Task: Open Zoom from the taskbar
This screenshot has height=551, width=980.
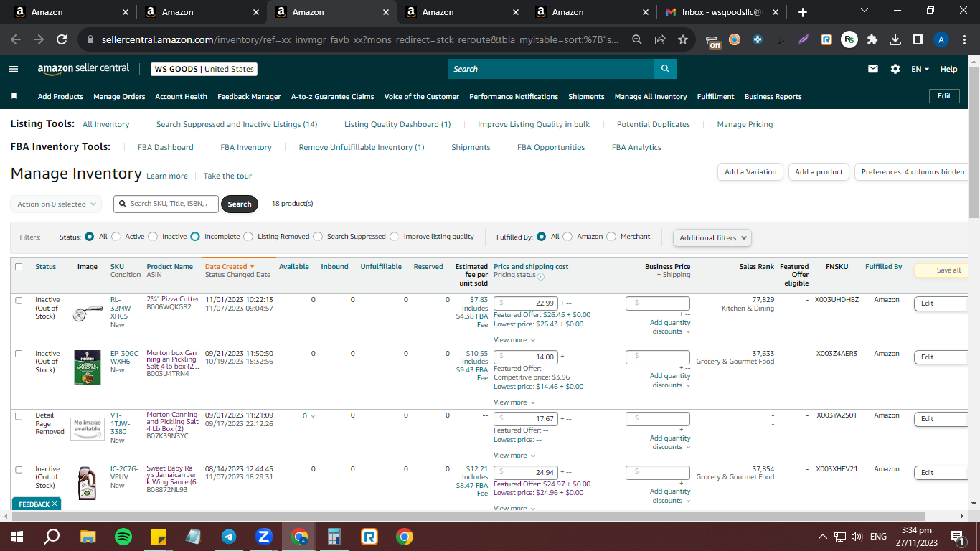Action: pyautogui.click(x=264, y=537)
